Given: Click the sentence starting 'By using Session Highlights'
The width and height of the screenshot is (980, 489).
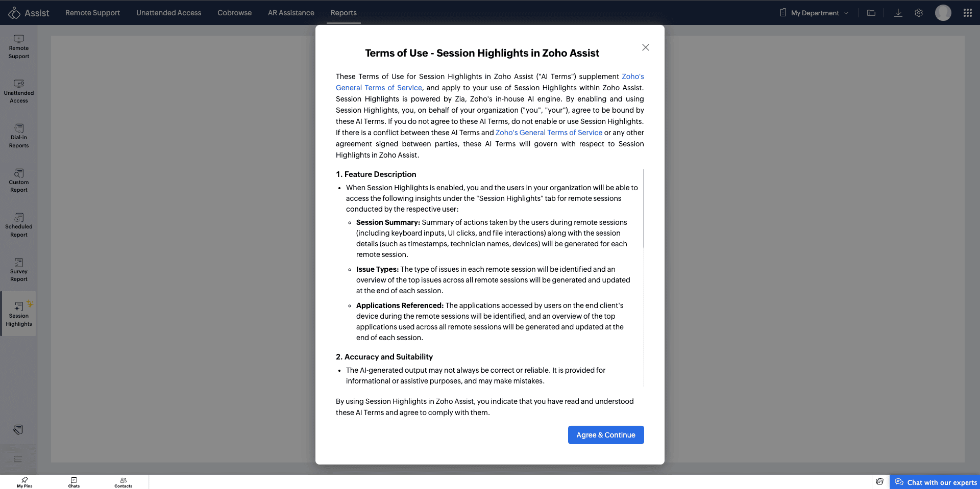Looking at the screenshot, I should point(485,407).
